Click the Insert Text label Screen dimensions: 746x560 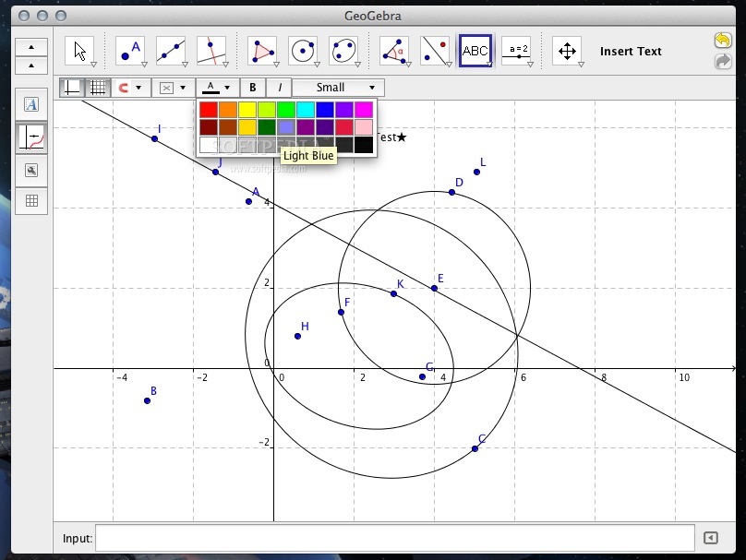(x=631, y=52)
